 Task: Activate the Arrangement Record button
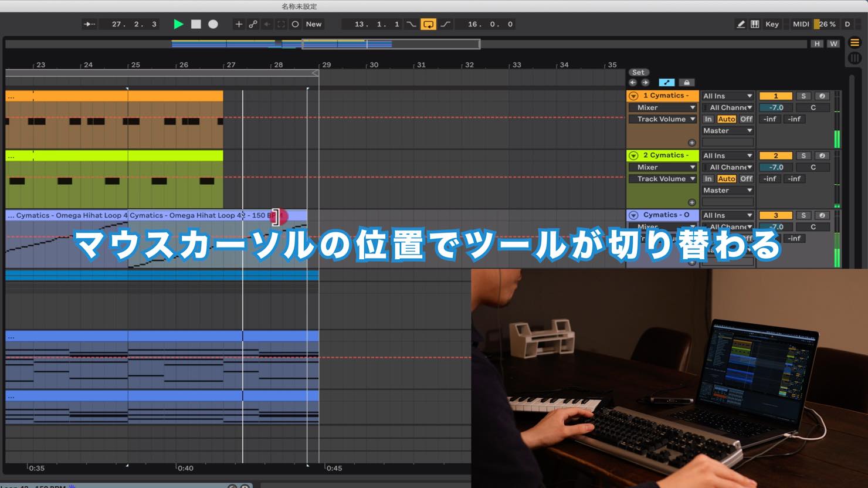point(213,24)
